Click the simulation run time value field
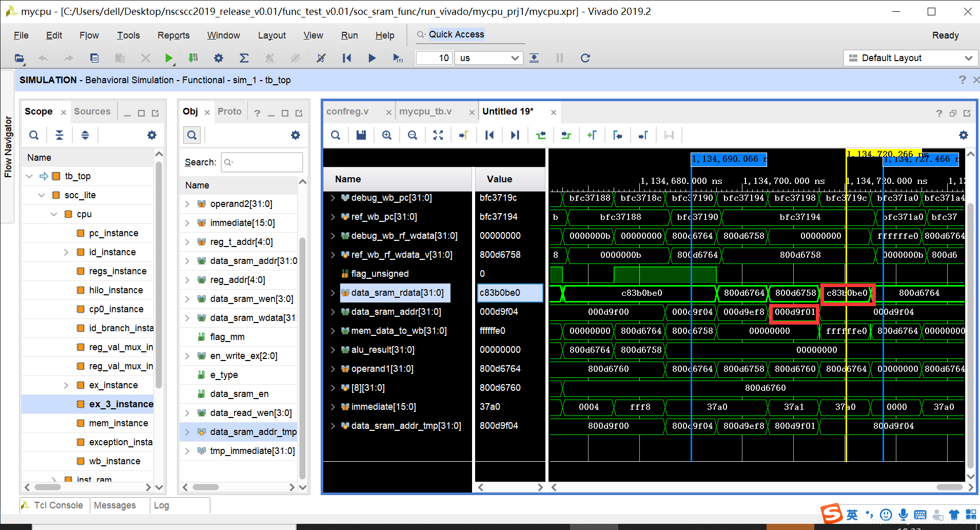This screenshot has height=530, width=980. (434, 58)
